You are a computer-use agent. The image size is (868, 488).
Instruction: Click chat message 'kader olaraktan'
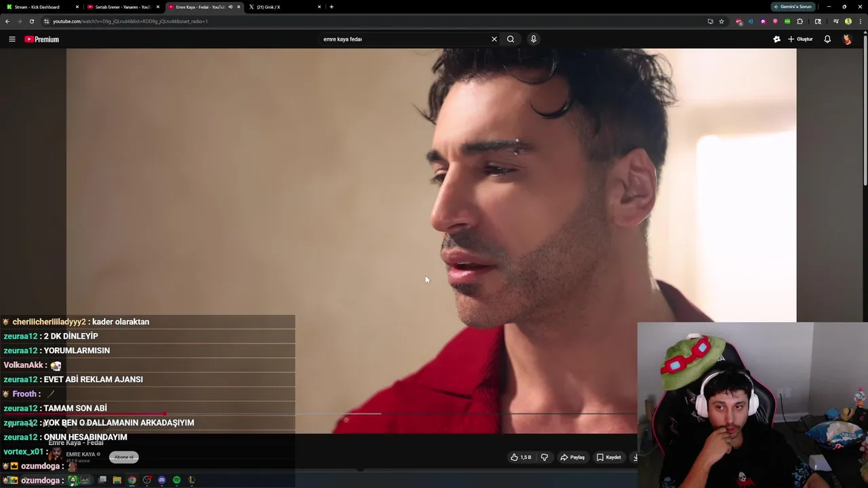tap(121, 322)
